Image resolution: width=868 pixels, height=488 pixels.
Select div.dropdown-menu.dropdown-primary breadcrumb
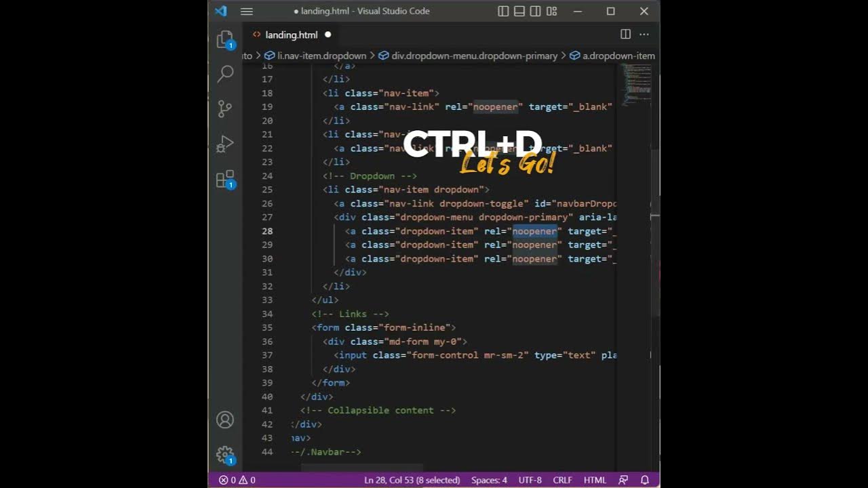click(468, 56)
